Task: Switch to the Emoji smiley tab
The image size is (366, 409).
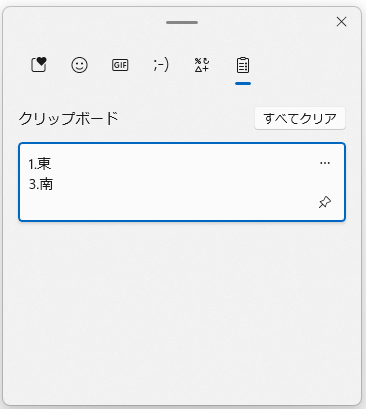Action: click(x=79, y=65)
